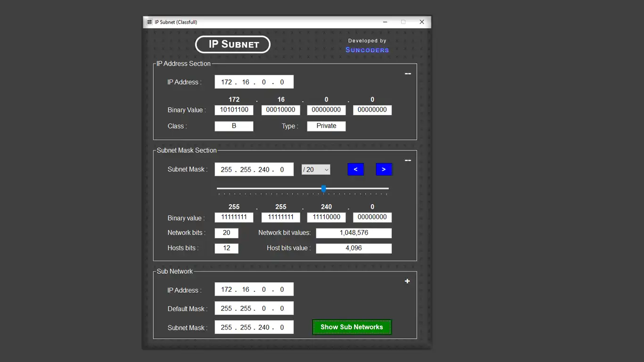Click the Class field showing B
Screen dimensions: 644x362
point(234,126)
